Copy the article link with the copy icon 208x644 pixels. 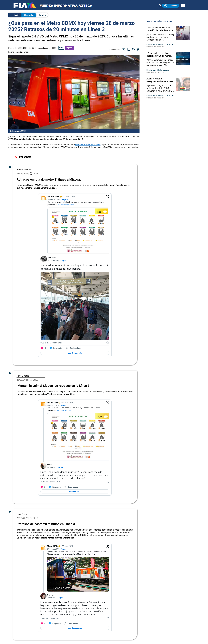point(129,50)
